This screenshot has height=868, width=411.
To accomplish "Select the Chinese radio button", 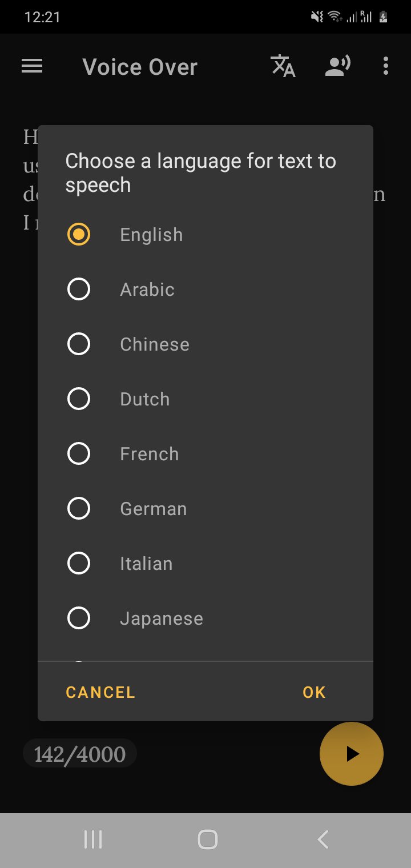I will tap(79, 344).
